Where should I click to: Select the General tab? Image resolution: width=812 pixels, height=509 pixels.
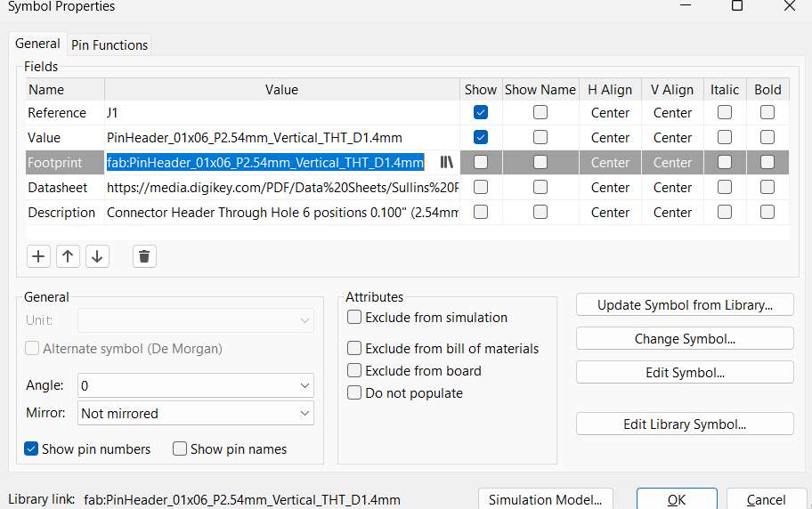tap(37, 44)
